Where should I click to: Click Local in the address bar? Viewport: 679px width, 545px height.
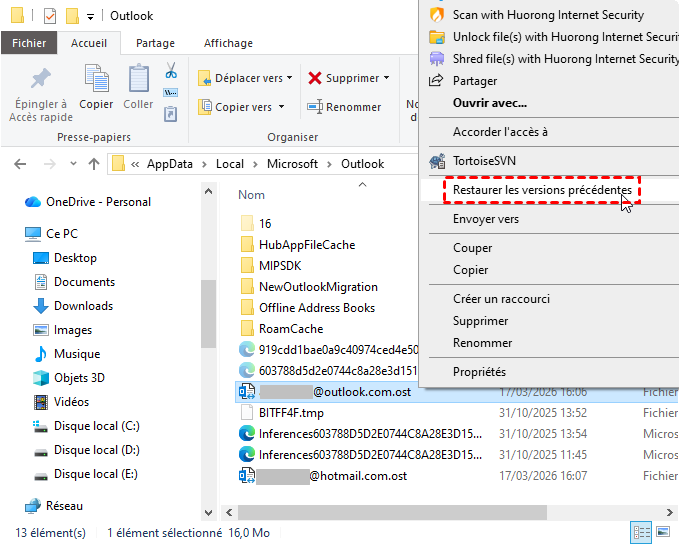pyautogui.click(x=230, y=164)
